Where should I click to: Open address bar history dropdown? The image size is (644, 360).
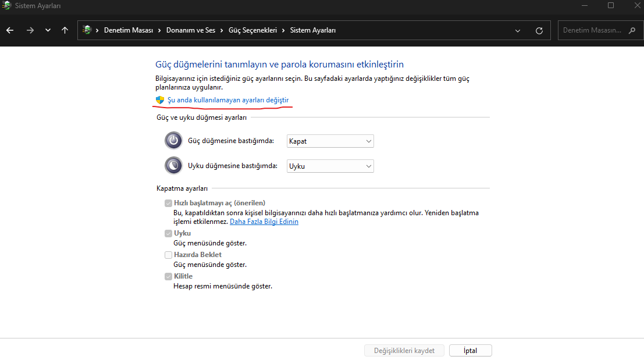point(518,31)
